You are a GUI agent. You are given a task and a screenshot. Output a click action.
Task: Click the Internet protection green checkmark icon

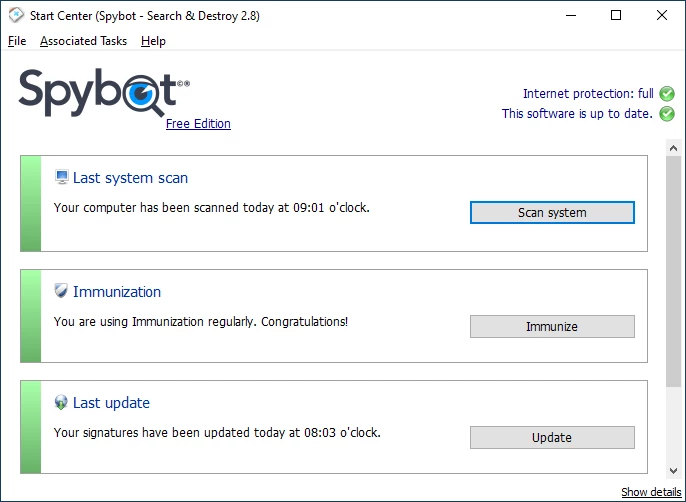[x=667, y=94]
